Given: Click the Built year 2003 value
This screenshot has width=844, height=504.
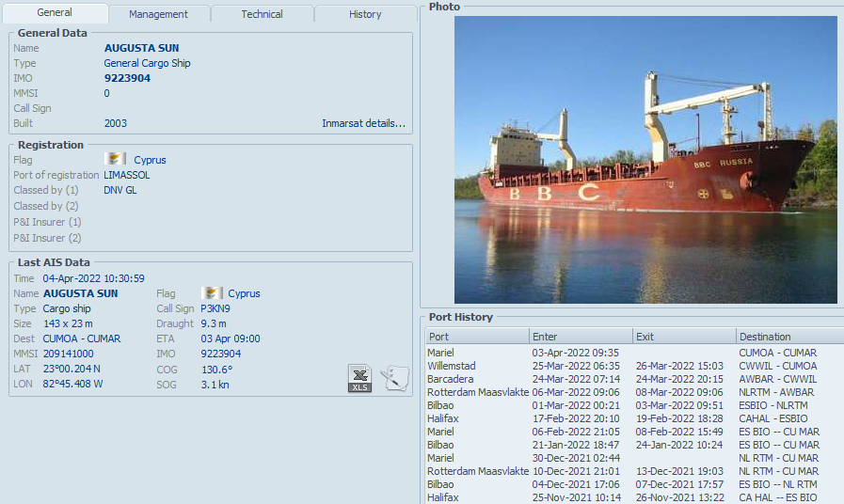Looking at the screenshot, I should 115,123.
